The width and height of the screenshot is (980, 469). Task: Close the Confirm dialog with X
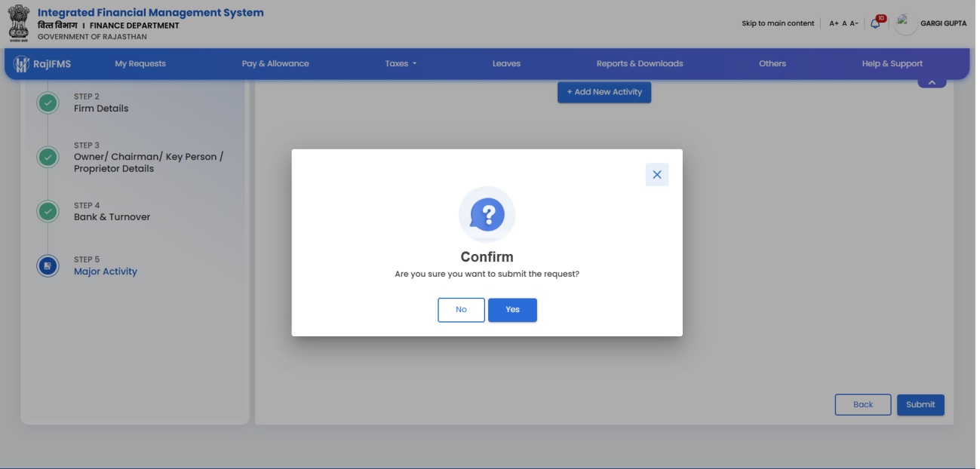point(657,174)
